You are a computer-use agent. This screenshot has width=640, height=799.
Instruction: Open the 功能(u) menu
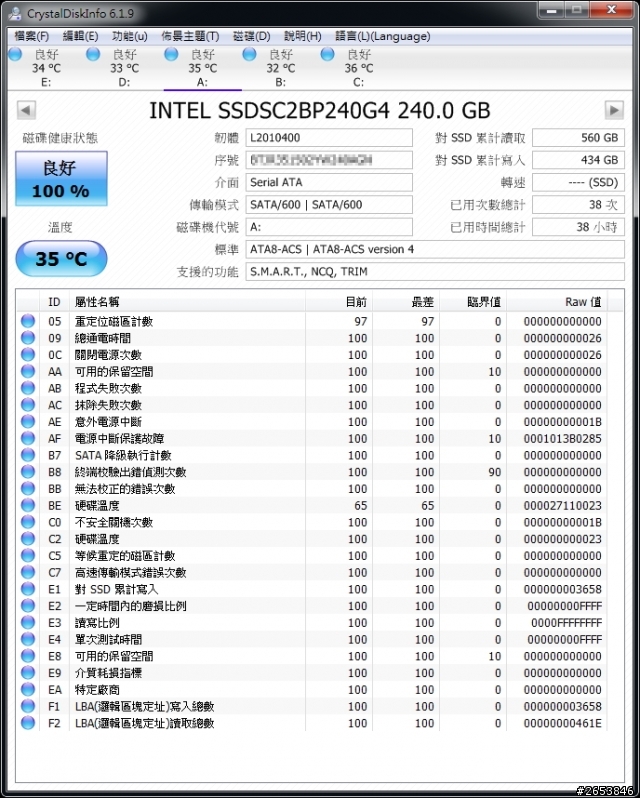pyautogui.click(x=129, y=36)
